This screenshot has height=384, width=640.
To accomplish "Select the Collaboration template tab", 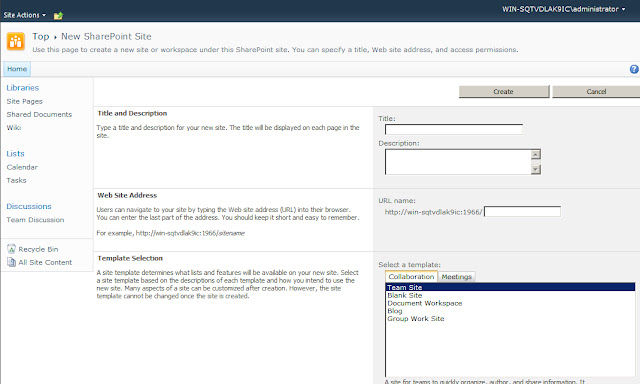I will point(411,276).
